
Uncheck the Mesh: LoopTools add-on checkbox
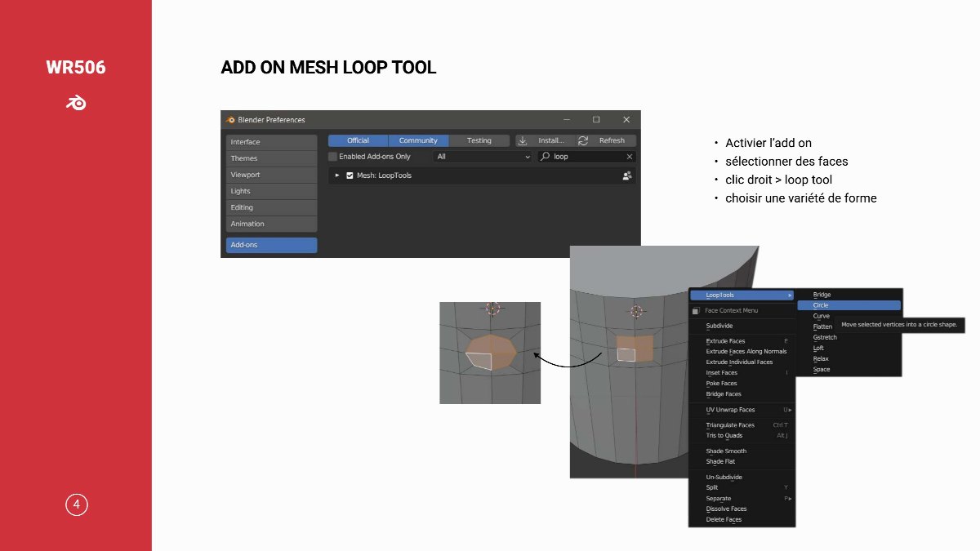(x=350, y=176)
